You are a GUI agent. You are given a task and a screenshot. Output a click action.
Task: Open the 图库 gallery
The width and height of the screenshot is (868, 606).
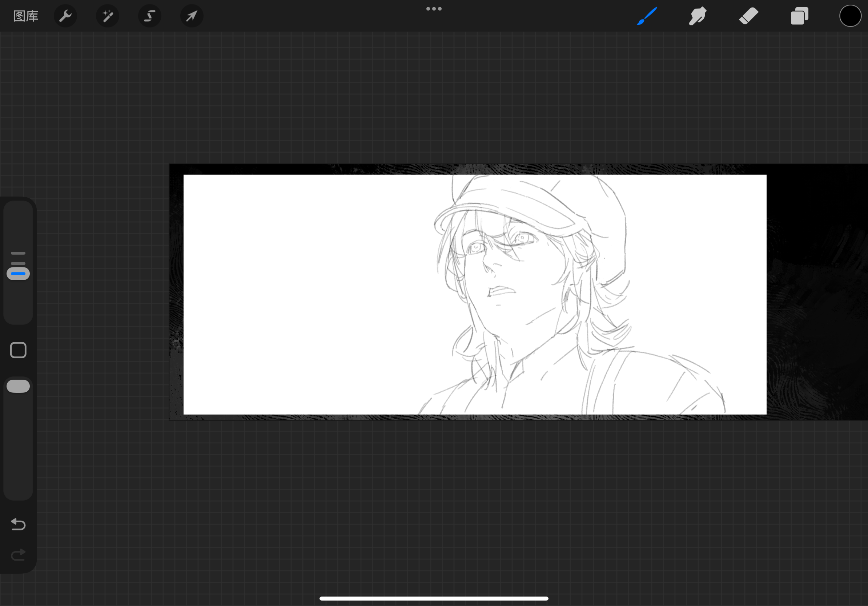26,16
